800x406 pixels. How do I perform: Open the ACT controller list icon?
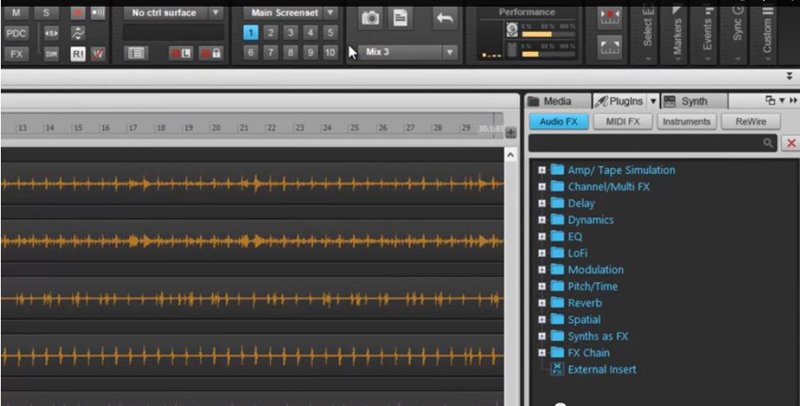point(136,53)
